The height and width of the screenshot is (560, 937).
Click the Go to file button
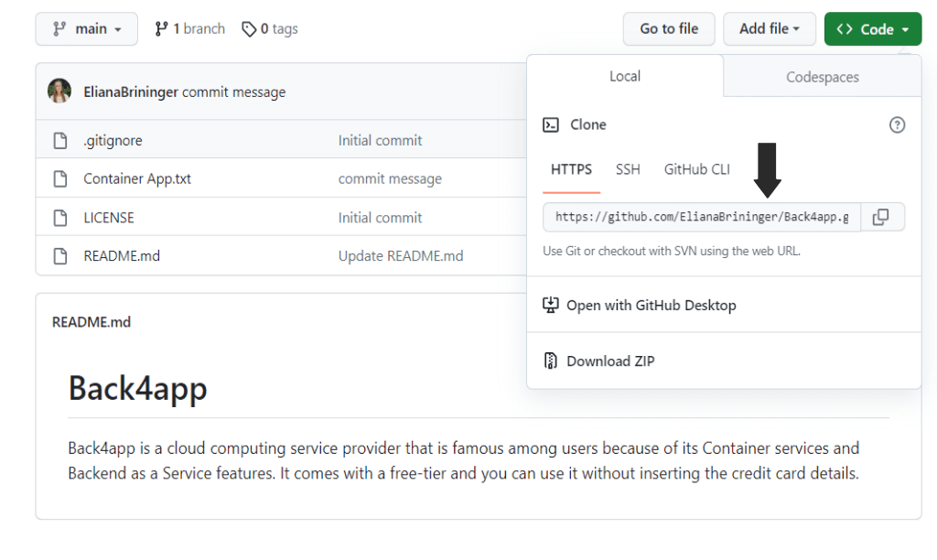669,28
